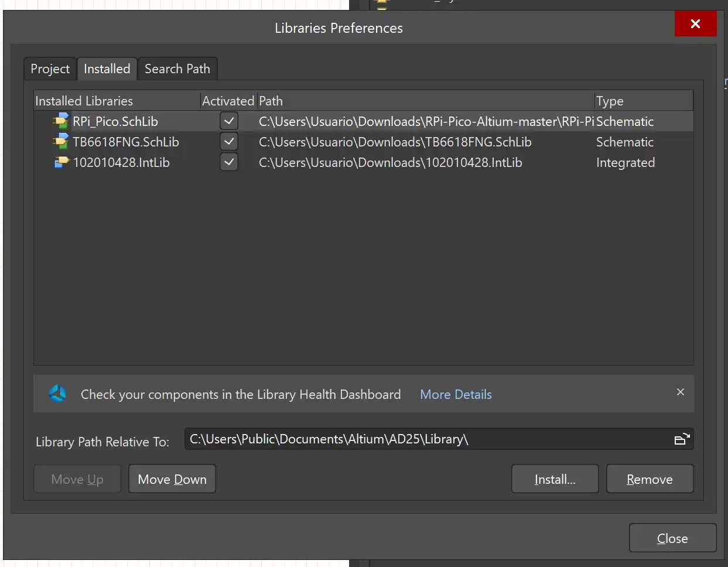This screenshot has width=728, height=567.
Task: Remove the selected library
Action: pos(650,479)
